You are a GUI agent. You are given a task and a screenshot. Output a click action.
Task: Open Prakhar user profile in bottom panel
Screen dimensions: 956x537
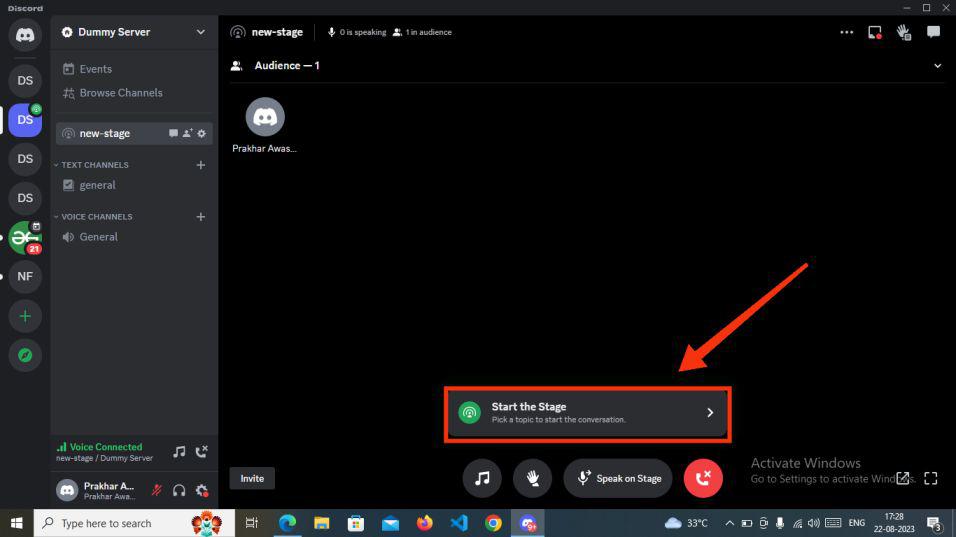(x=99, y=490)
